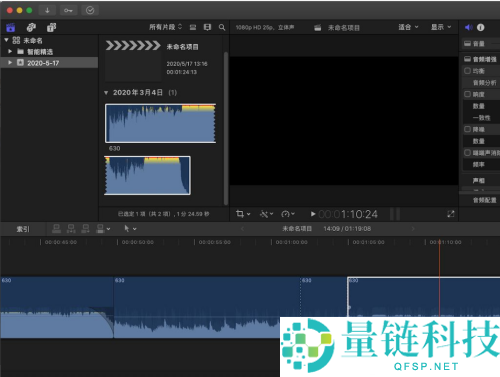Expand the 2020-5-17 event triangle
Screen dimensions: 500x377
(10, 62)
